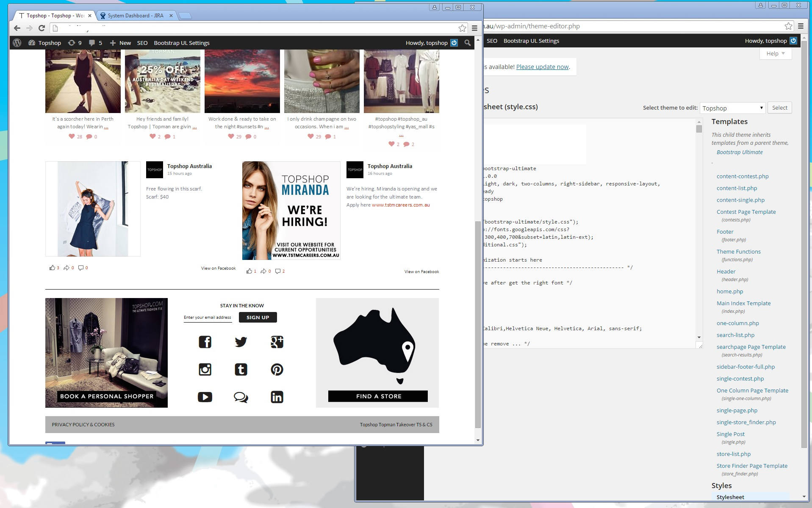Open the Chrome menu in theme editor window
Image resolution: width=812 pixels, height=508 pixels.
[801, 26]
